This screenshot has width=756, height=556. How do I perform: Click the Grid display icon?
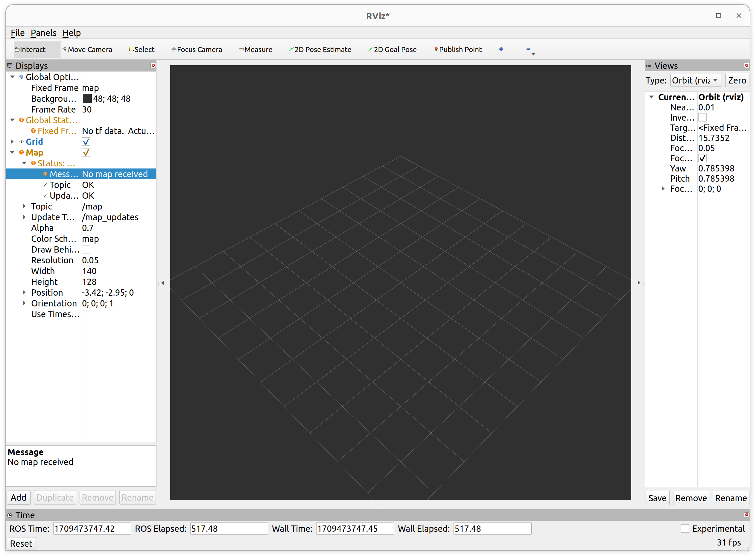(x=21, y=141)
